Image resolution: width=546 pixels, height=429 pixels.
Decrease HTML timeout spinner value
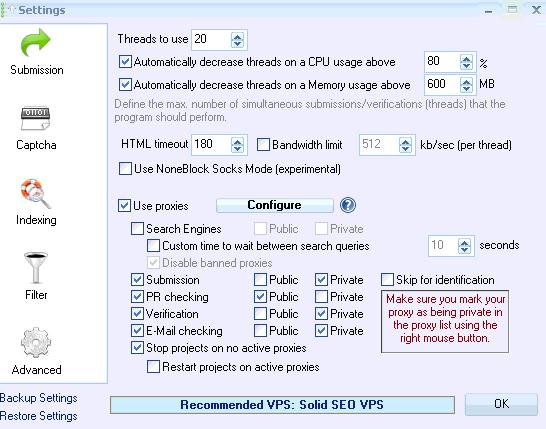tap(237, 149)
